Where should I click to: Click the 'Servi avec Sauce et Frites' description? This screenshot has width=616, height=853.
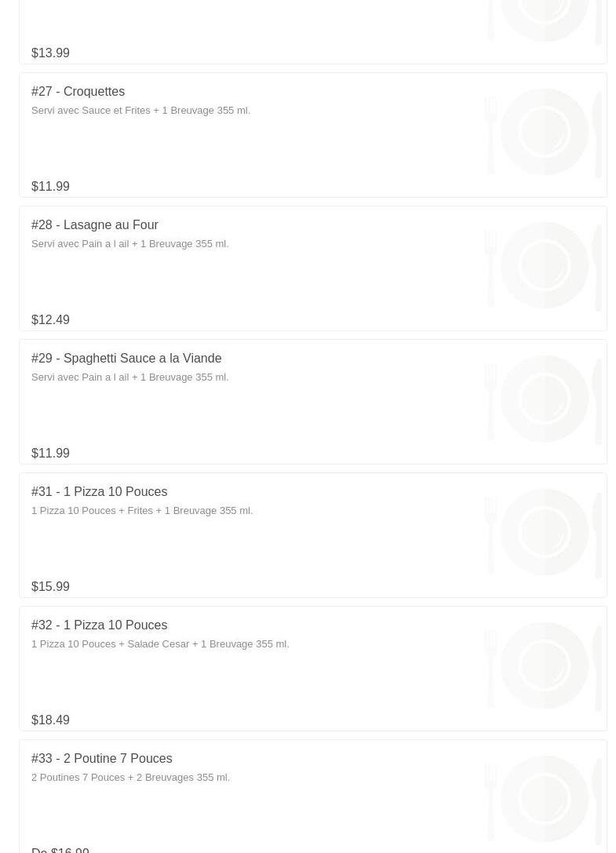140,111
